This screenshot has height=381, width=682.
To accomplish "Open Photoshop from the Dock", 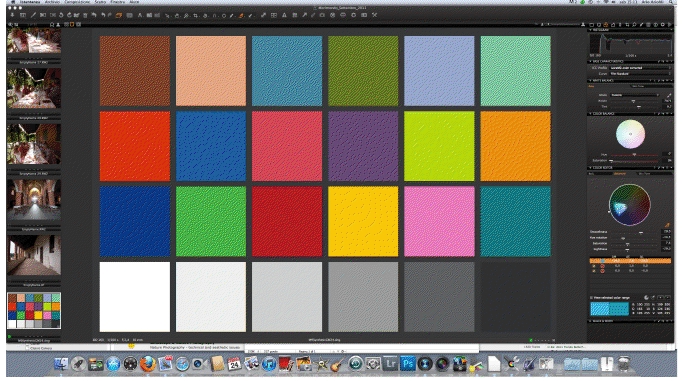I will tap(408, 363).
